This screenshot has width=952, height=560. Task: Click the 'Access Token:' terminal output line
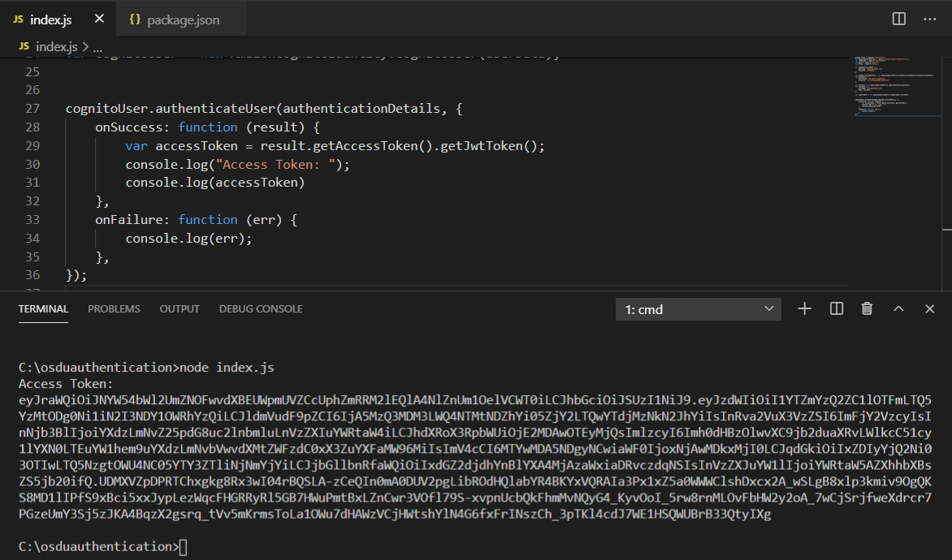(x=66, y=384)
